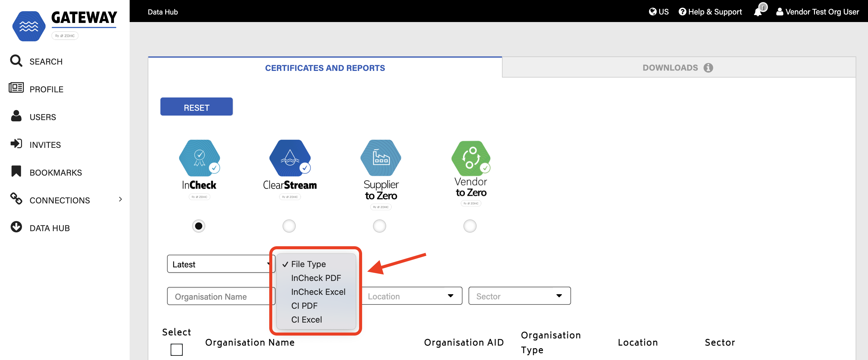Screen dimensions: 868x360
Task: Go to Data Hub in sidebar
Action: click(x=49, y=228)
